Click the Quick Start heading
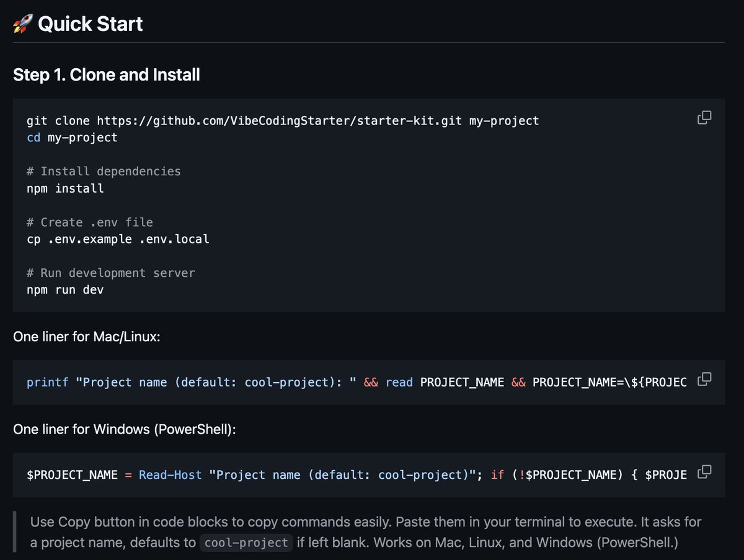The height and width of the screenshot is (560, 744). (91, 24)
